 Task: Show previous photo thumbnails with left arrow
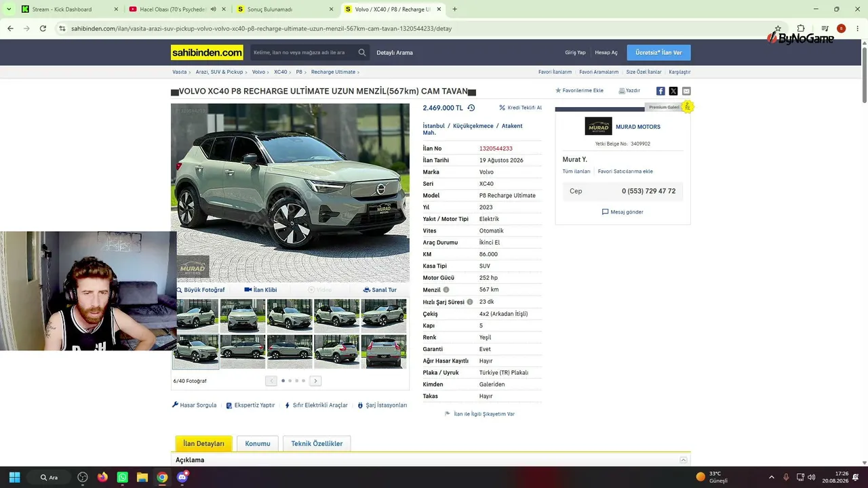pos(271,381)
